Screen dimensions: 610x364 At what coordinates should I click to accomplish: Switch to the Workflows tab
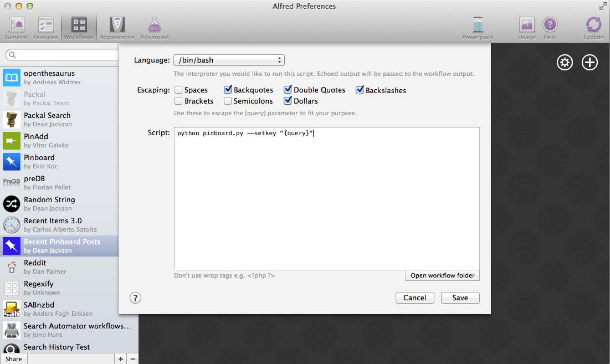[x=79, y=28]
